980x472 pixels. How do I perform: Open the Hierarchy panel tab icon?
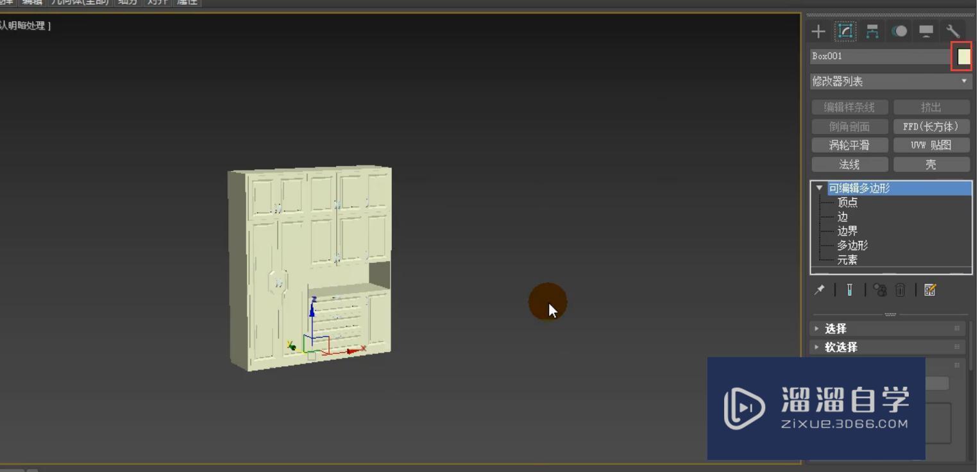872,31
